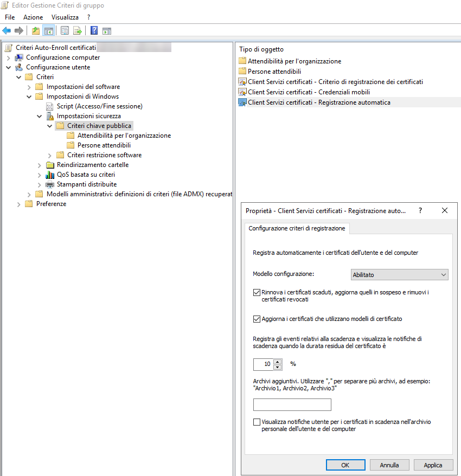Toggle the console tree show/hide toolbar icon
The image size is (461, 476).
49,31
